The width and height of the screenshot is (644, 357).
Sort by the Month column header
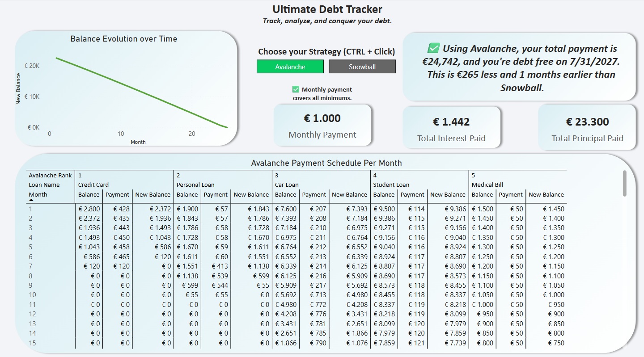click(x=38, y=194)
